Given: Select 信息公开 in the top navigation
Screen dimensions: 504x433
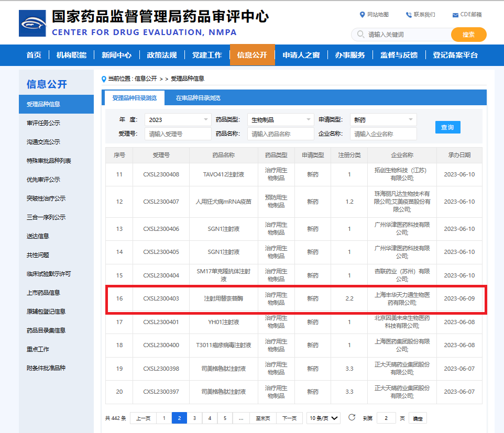Looking at the screenshot, I should pyautogui.click(x=252, y=55).
